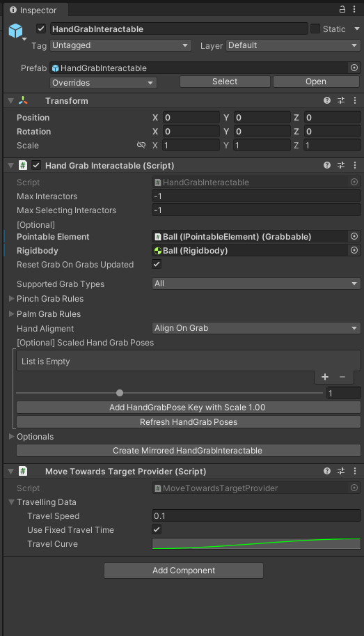Toggle the Inspector lock icon
The image size is (364, 636).
click(x=342, y=9)
